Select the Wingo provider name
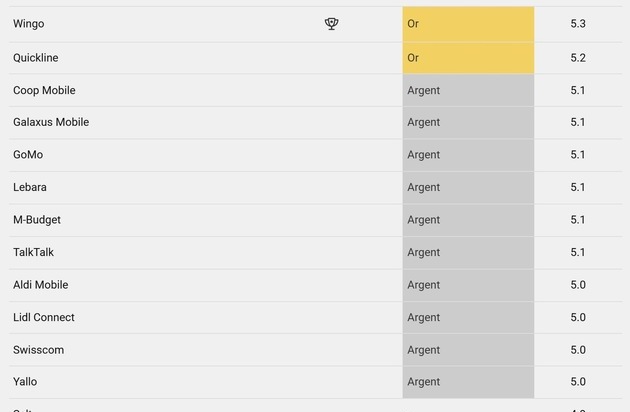This screenshot has width=630, height=412. pyautogui.click(x=29, y=24)
